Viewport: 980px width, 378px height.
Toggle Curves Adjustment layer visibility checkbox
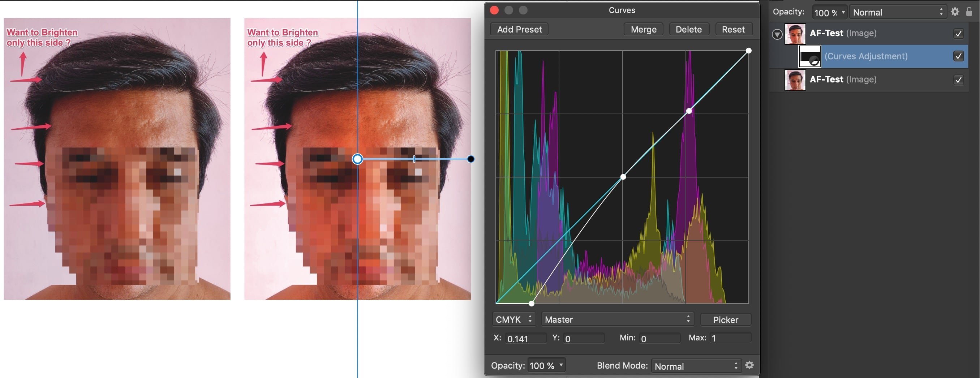point(958,56)
